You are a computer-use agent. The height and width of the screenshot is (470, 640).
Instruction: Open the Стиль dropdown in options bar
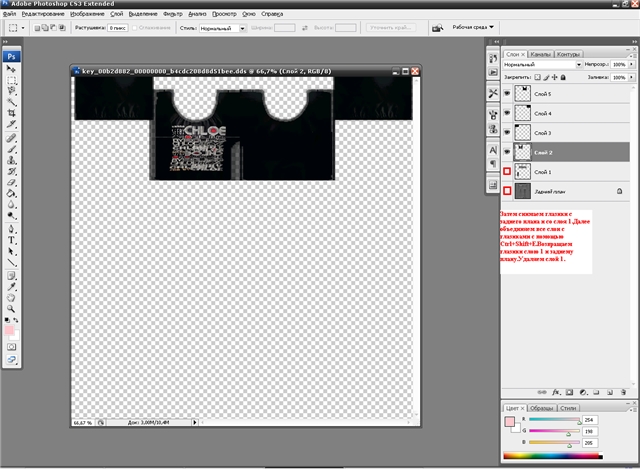coord(242,28)
